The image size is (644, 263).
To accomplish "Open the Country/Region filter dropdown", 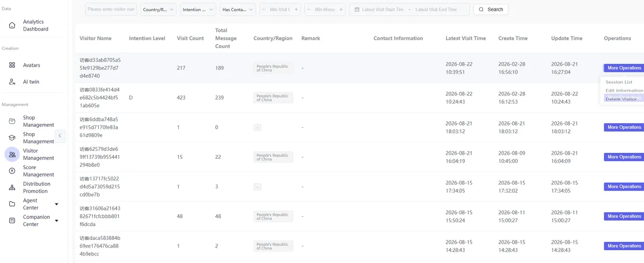I will 158,10.
